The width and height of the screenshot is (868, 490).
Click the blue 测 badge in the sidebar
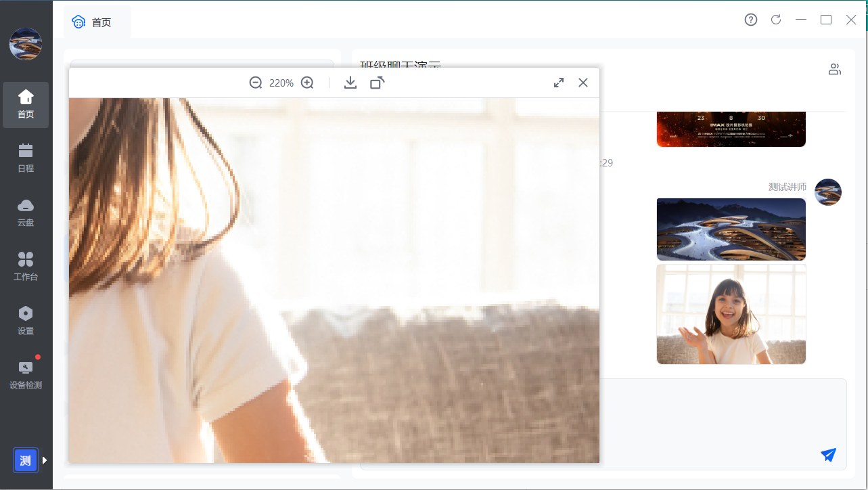pos(26,460)
